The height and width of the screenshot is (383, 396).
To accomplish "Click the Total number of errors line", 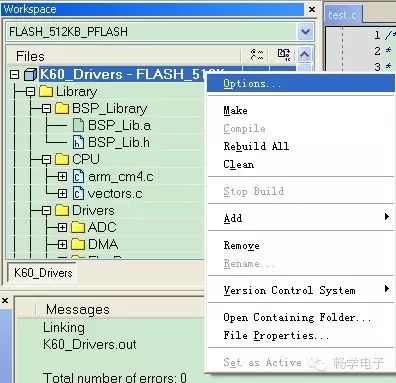I will 115,378.
